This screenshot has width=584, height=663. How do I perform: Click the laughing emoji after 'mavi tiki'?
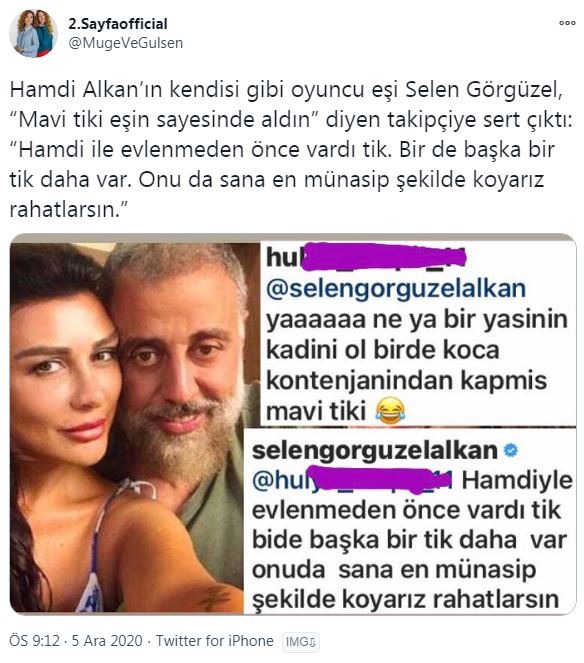(390, 411)
